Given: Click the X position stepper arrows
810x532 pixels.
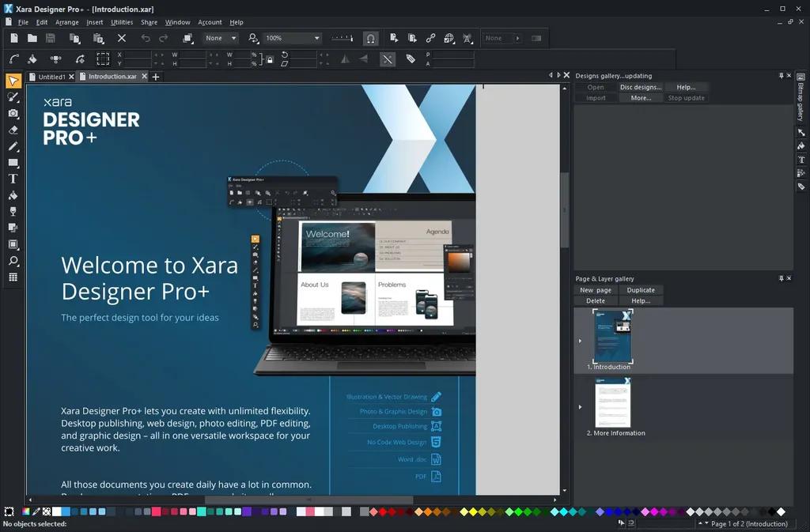Looking at the screenshot, I should coord(159,55).
